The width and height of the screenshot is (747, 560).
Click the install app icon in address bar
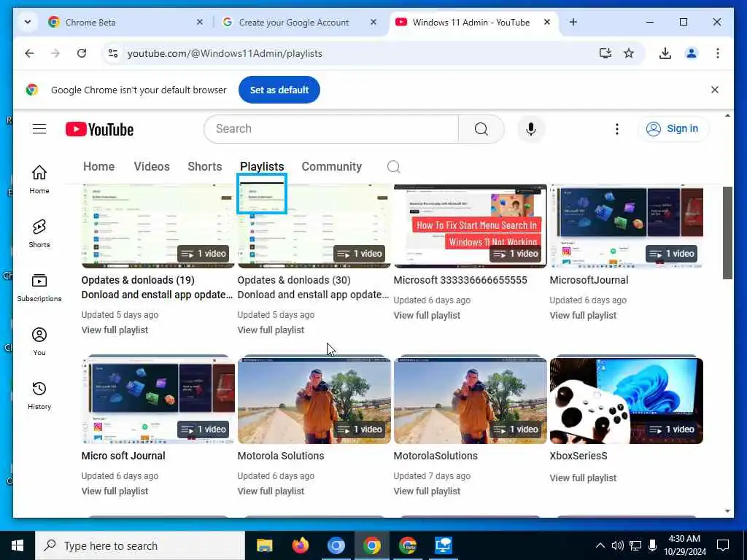coord(605,53)
